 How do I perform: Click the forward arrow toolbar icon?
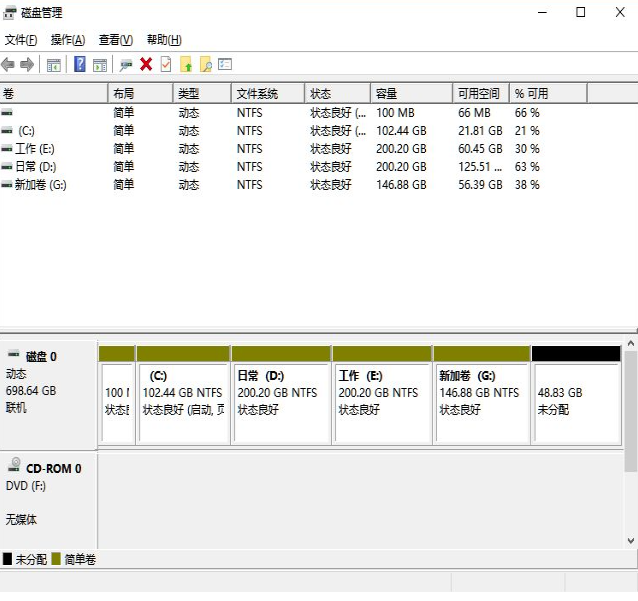27,65
